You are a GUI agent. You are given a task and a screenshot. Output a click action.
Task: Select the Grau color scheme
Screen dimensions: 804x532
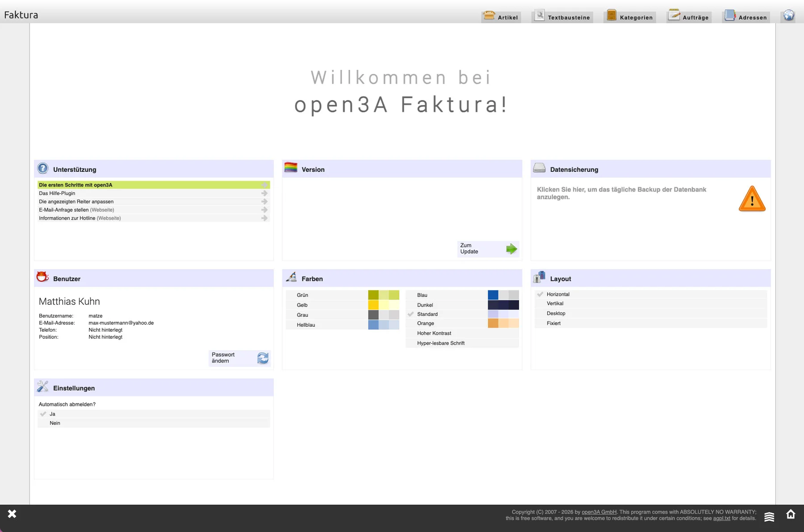point(343,315)
